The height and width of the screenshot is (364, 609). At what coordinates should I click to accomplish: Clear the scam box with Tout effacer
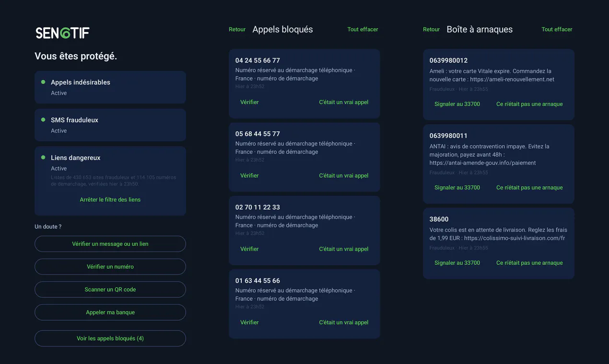(x=557, y=30)
